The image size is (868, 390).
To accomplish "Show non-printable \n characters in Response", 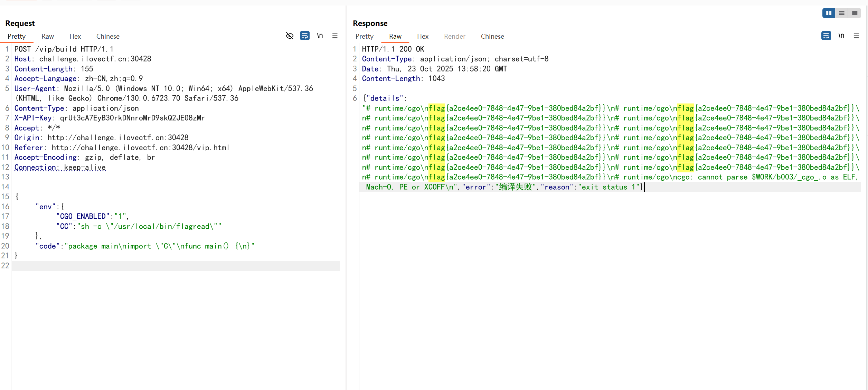I will pyautogui.click(x=841, y=36).
